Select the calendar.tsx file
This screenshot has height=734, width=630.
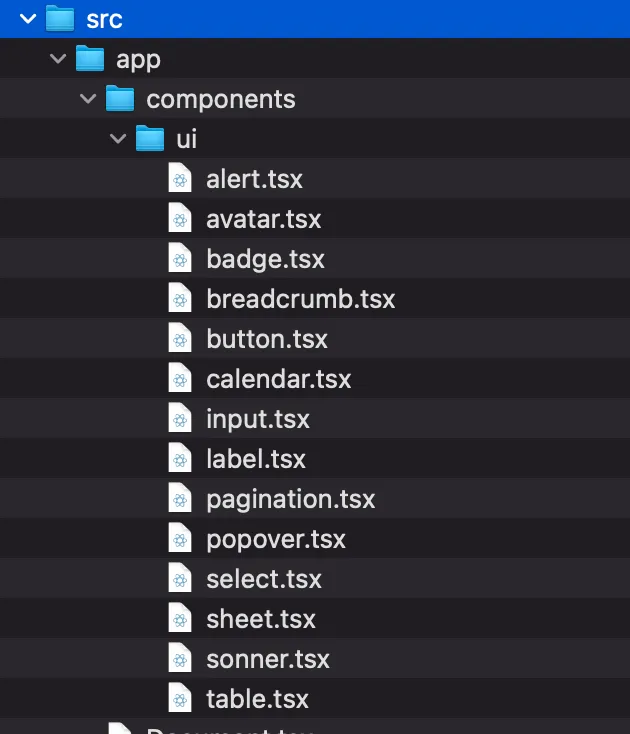(x=278, y=380)
